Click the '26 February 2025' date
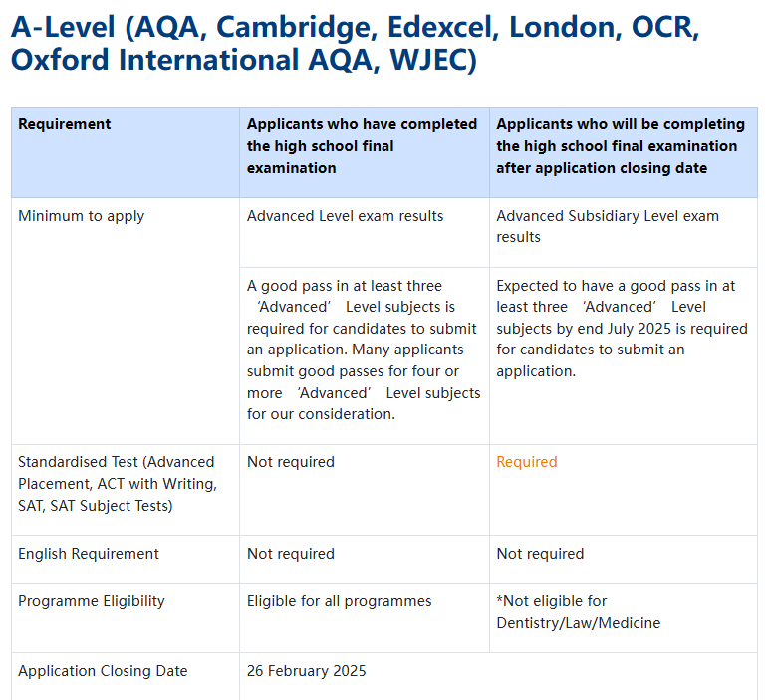767x700 pixels. [306, 671]
